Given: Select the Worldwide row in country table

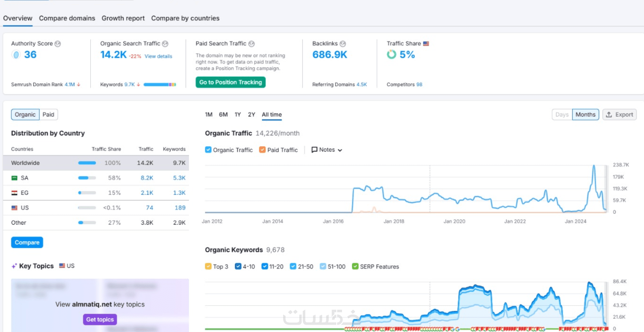Looking at the screenshot, I should tap(96, 163).
